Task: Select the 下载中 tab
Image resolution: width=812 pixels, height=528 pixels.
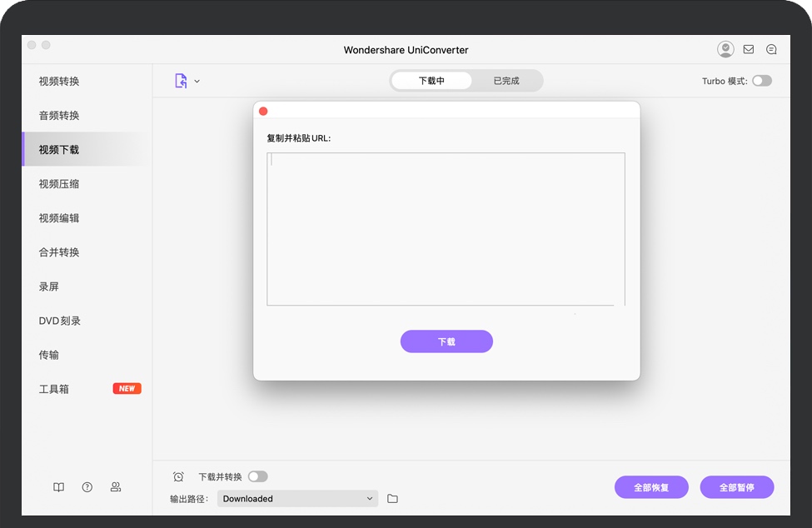Action: click(431, 81)
